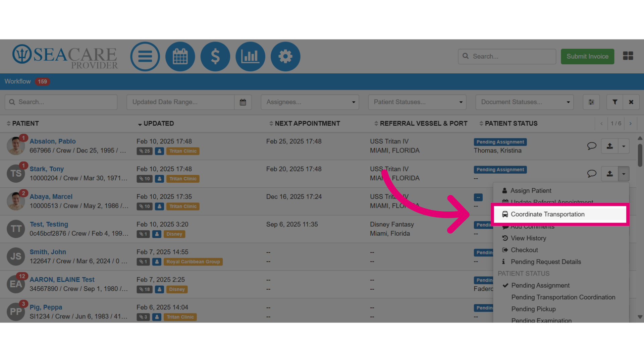Open the Workflow tab
The width and height of the screenshot is (644, 362).
[17, 81]
